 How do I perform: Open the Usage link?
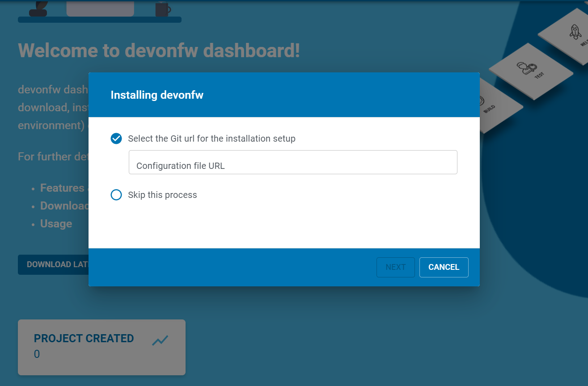(x=56, y=223)
